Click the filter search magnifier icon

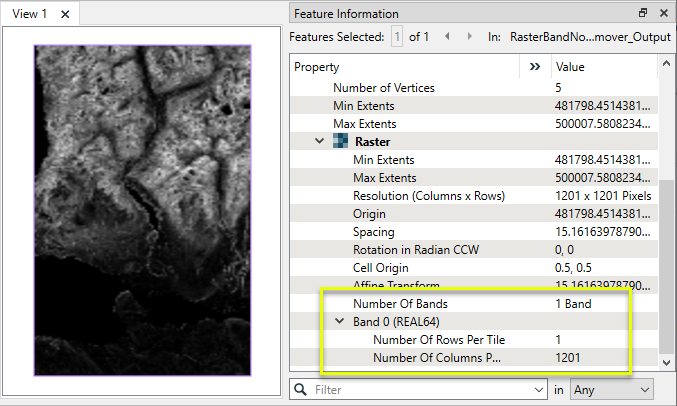coord(300,388)
